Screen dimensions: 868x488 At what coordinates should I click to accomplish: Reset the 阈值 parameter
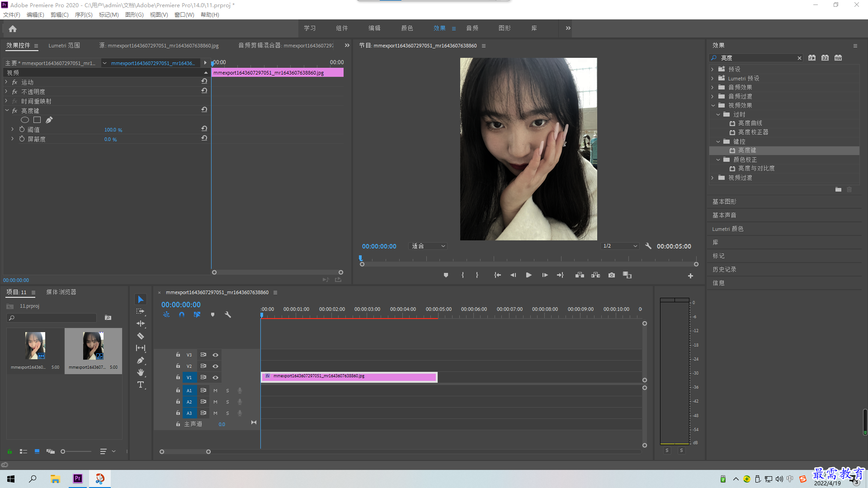[204, 129]
